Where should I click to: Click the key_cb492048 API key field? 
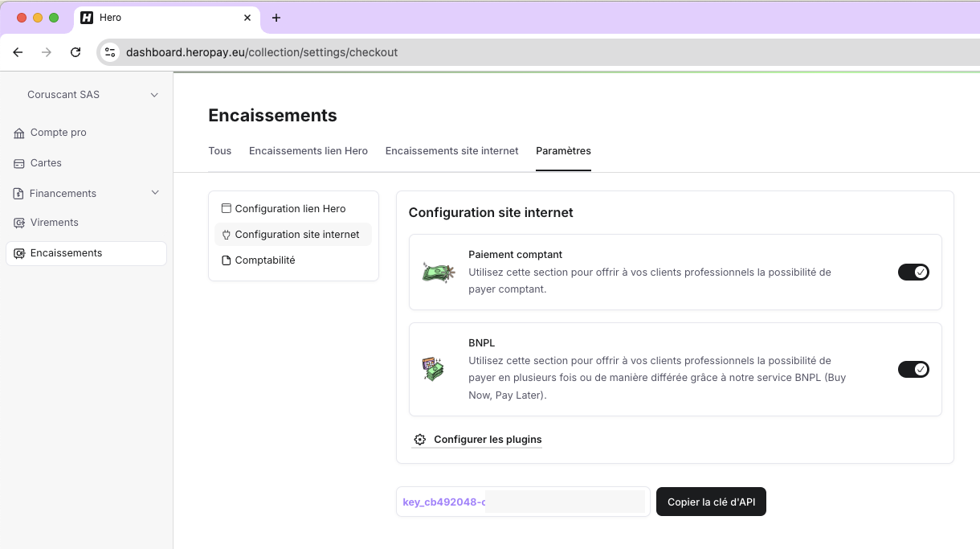click(x=522, y=501)
